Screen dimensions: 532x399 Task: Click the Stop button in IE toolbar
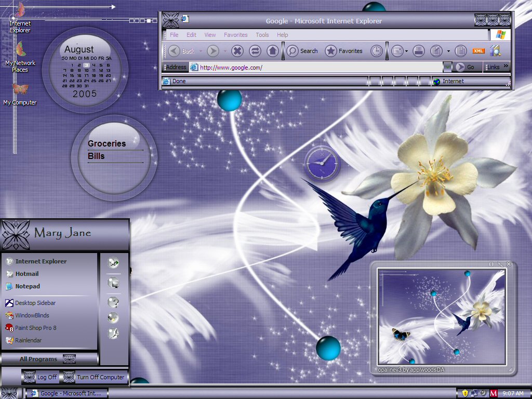(237, 51)
